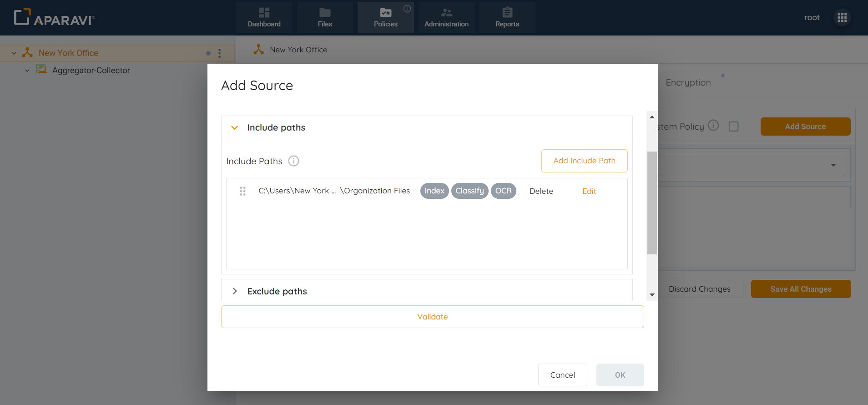Screen dimensions: 868x405
Task: Click the Aggregator-Collector node icon
Action: pos(41,70)
